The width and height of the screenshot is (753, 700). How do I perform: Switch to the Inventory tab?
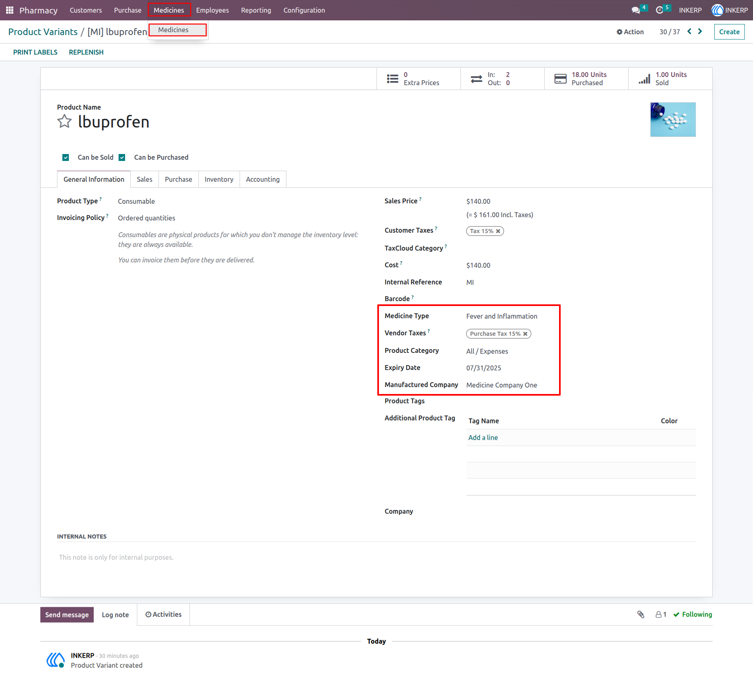pos(219,179)
